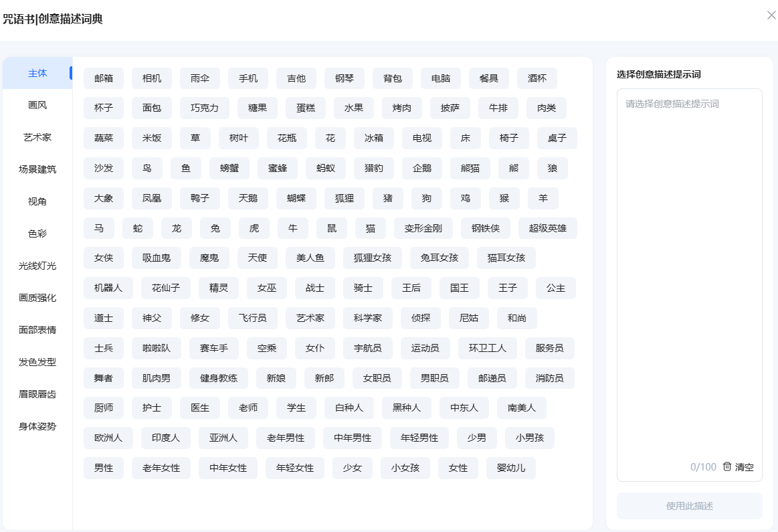Close the 咒语书 dialog with X

pos(771,15)
